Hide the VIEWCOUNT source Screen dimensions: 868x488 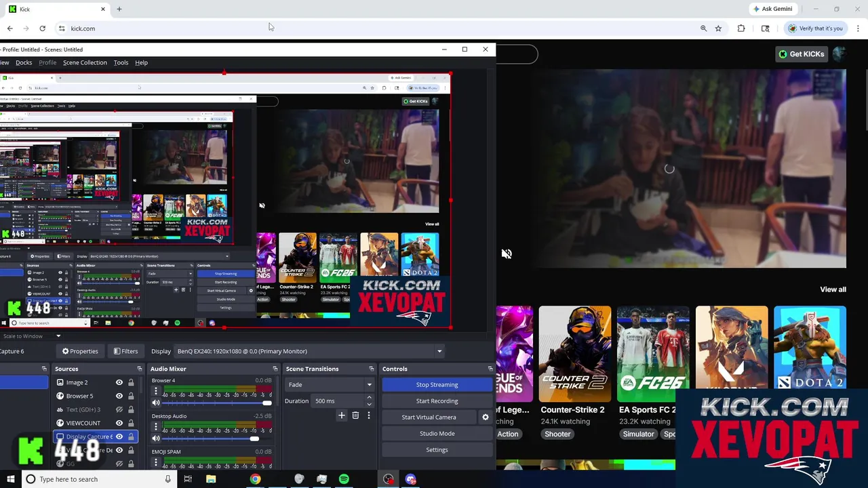coord(119,423)
